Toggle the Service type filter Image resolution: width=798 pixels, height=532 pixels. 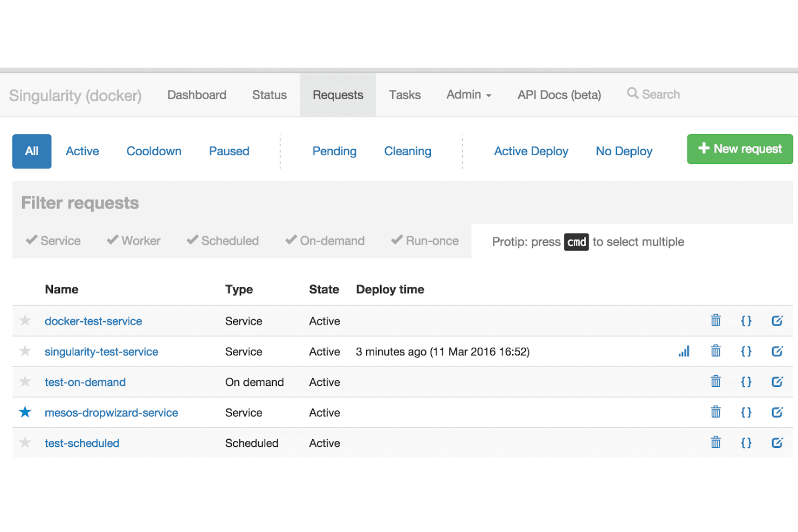tap(53, 240)
